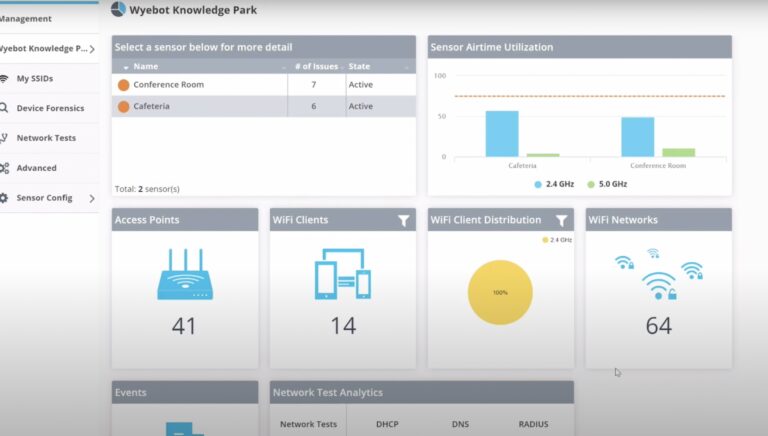Select the Cafeteria sensor row
Image resolution: width=768 pixels, height=436 pixels.
[264, 106]
